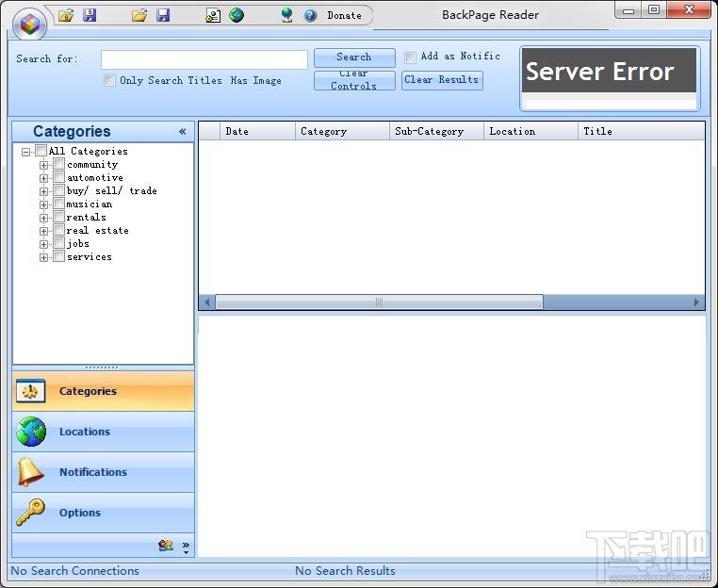Click the Sub-Category column header

point(436,131)
